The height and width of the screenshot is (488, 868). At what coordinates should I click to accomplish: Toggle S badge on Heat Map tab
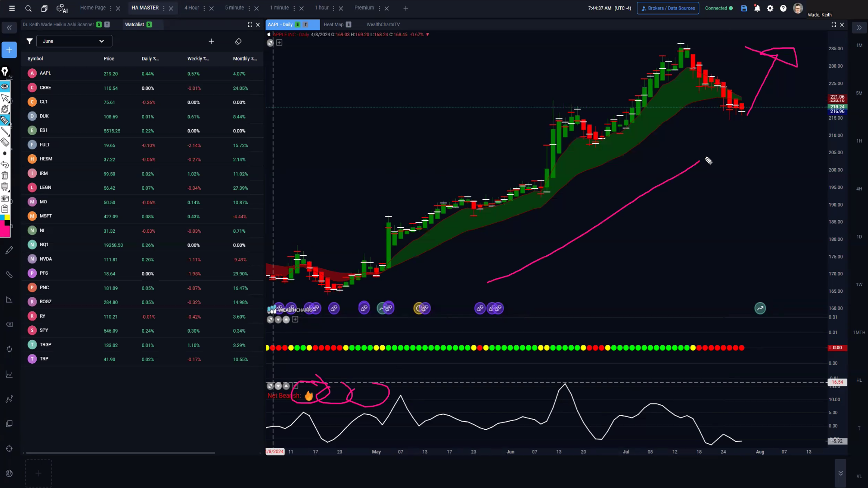349,24
